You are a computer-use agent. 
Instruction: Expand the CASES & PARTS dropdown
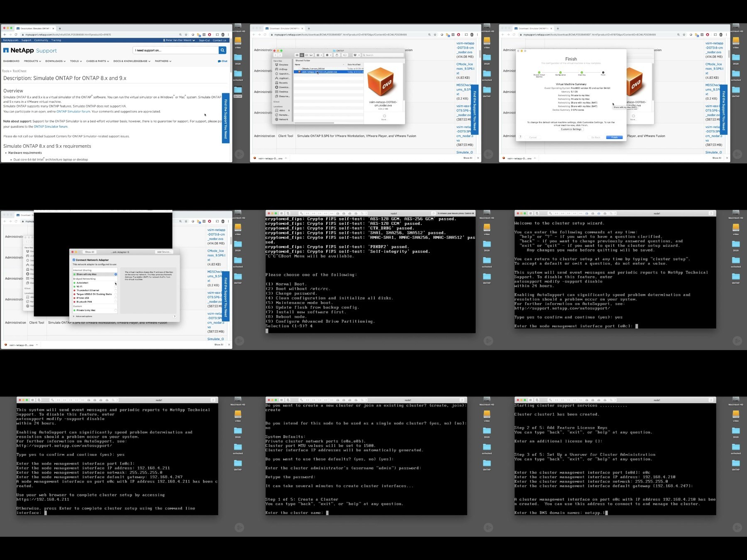pyautogui.click(x=98, y=61)
